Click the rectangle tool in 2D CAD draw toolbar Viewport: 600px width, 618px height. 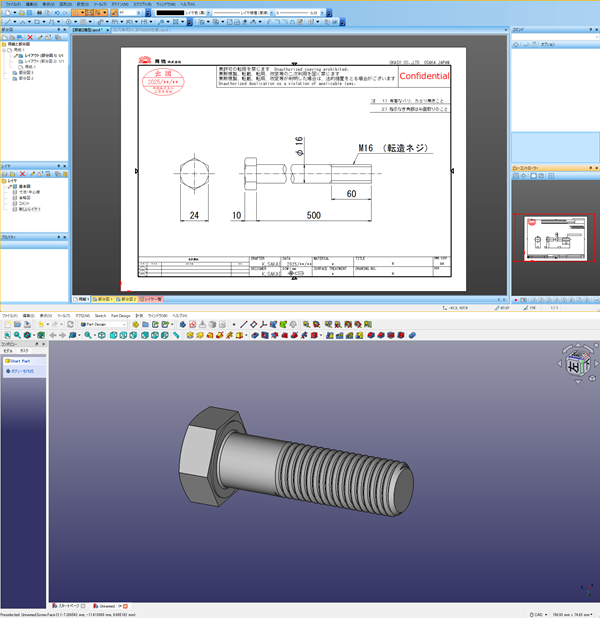click(37, 22)
